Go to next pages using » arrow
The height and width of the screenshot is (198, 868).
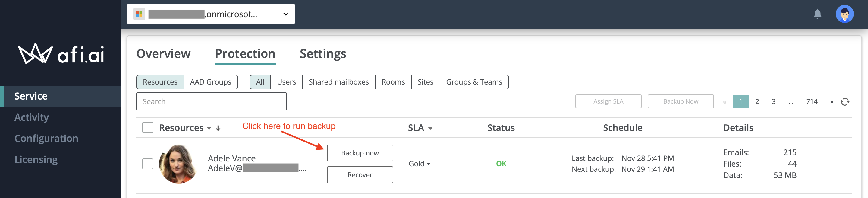831,101
